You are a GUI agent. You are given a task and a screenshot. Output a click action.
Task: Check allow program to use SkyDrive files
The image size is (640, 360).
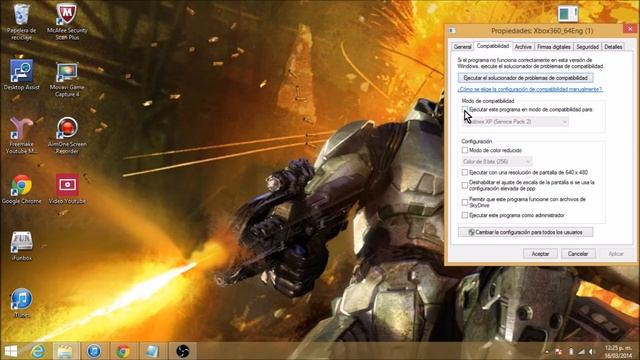point(464,202)
